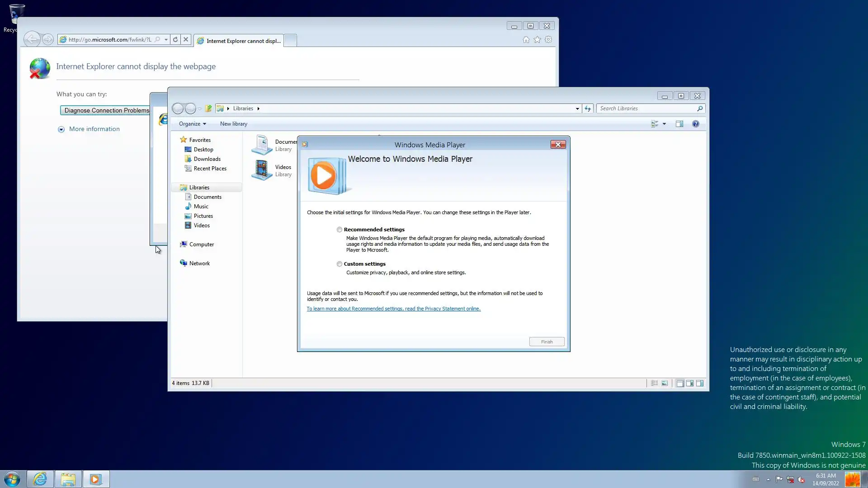Click the refresh icon beside Explorer address bar
This screenshot has height=488, width=868.
pos(588,108)
